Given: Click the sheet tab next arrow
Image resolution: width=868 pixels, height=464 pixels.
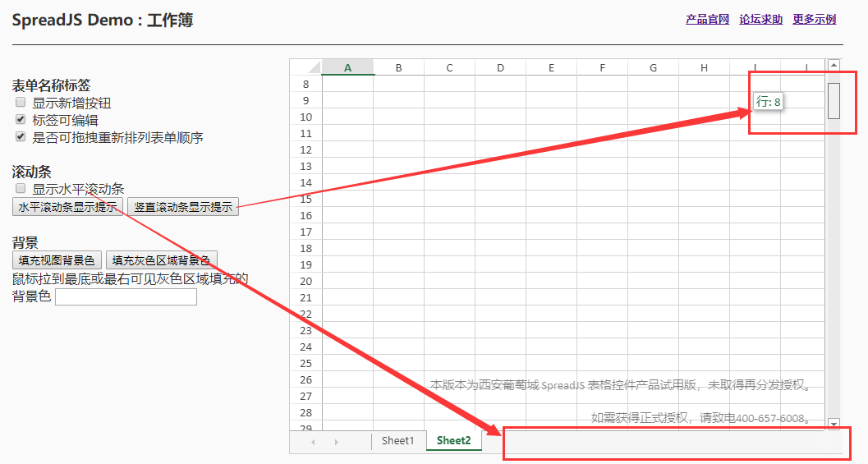Looking at the screenshot, I should (337, 442).
